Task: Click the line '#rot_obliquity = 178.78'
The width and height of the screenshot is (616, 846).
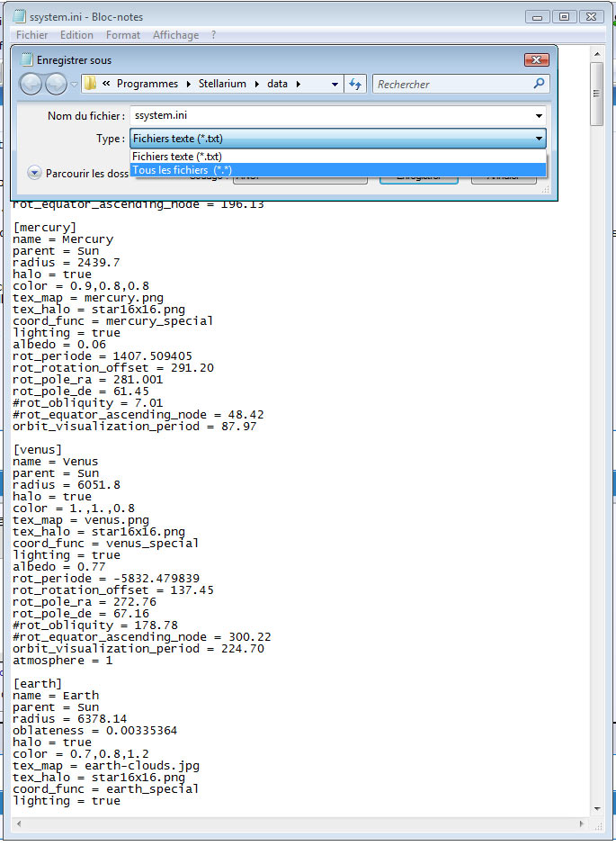Action: pos(95,625)
